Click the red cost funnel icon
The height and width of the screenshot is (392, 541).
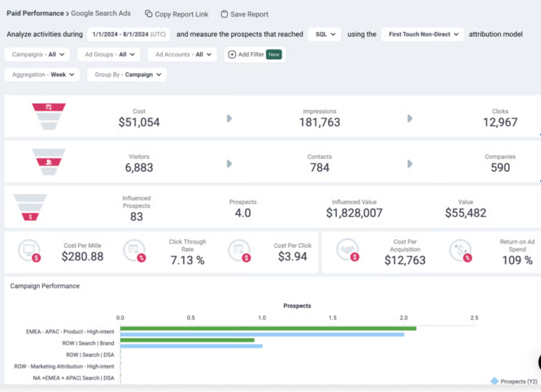tap(48, 116)
